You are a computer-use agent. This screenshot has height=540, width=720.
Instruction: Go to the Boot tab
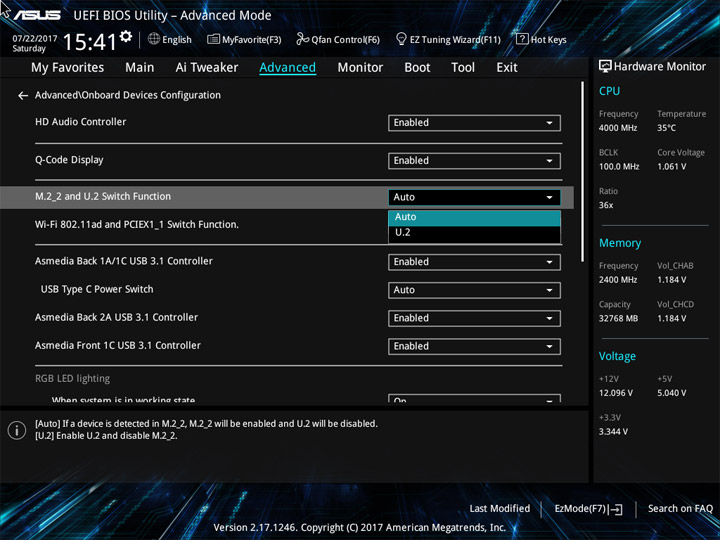coord(417,68)
